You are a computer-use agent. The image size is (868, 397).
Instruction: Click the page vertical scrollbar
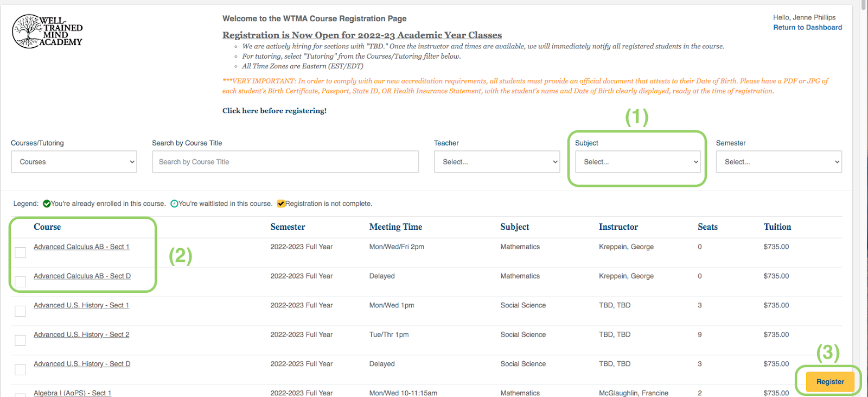[864, 163]
